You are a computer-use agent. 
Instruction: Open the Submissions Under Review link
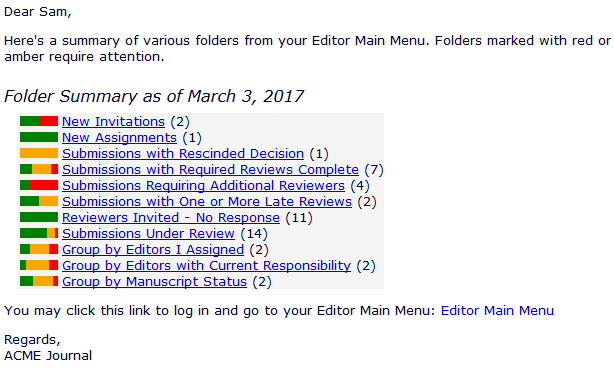148,234
